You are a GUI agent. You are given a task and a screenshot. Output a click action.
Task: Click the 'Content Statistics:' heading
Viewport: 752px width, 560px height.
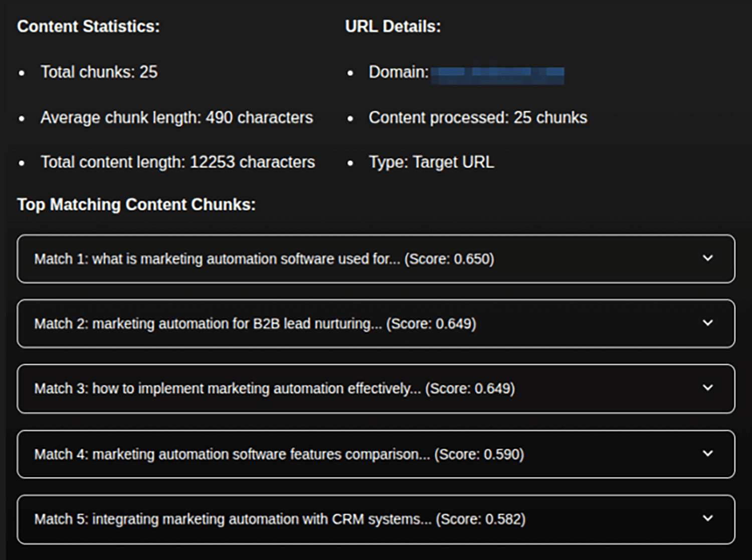click(88, 26)
